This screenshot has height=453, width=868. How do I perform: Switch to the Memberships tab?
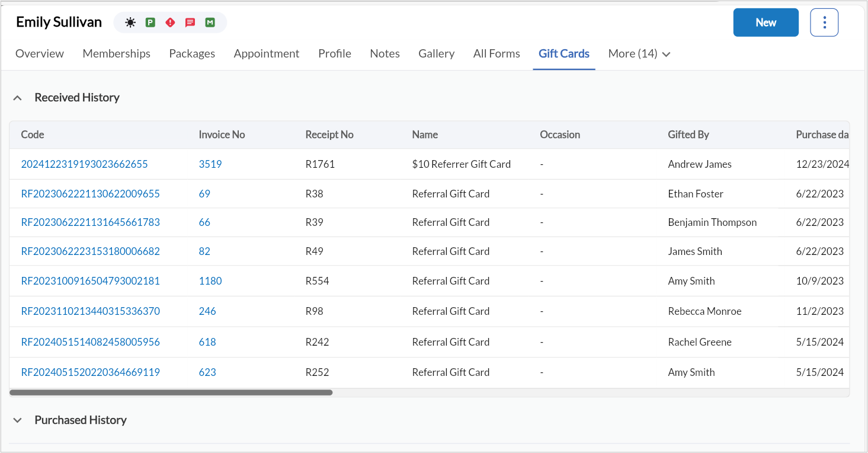[x=117, y=54]
